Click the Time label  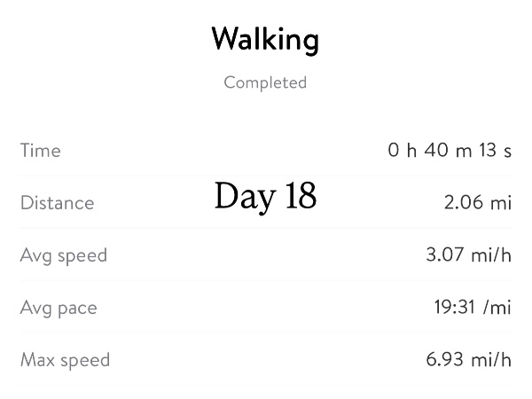(x=41, y=151)
